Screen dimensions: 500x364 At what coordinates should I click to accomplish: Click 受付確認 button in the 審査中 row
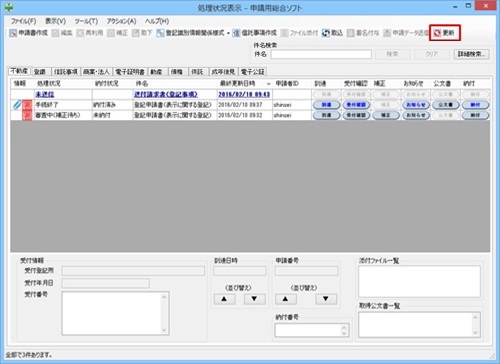coord(356,115)
